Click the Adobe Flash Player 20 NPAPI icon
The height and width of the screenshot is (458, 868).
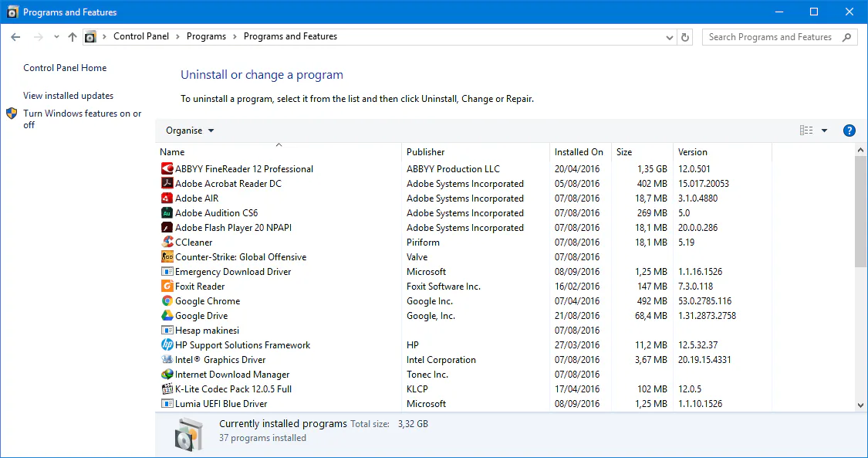[167, 227]
